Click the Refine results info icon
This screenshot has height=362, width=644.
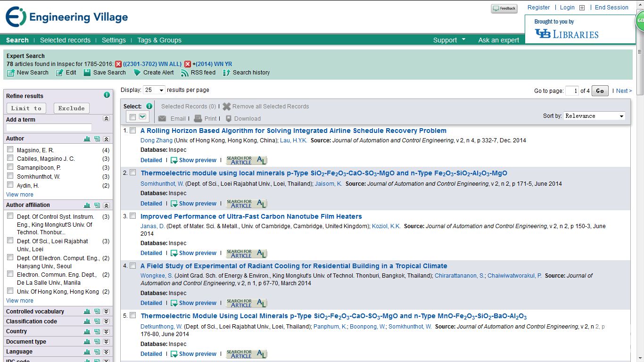pyautogui.click(x=107, y=95)
